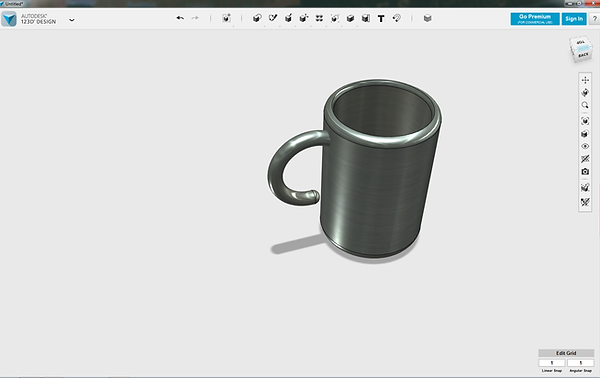
Task: Select the Measure tool
Action: [x=366, y=18]
